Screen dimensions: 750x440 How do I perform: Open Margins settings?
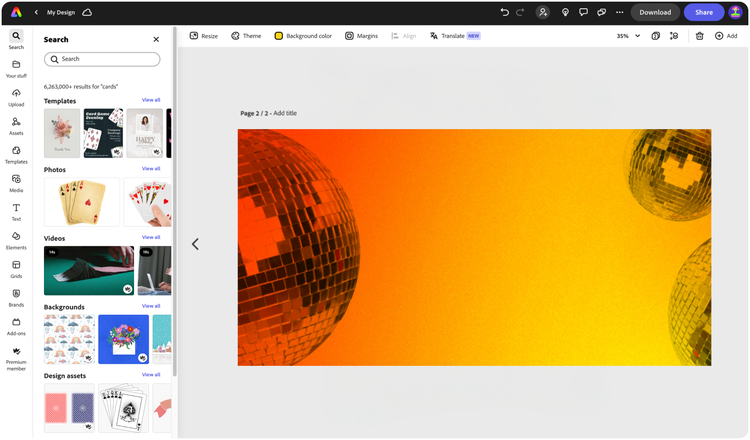point(362,36)
